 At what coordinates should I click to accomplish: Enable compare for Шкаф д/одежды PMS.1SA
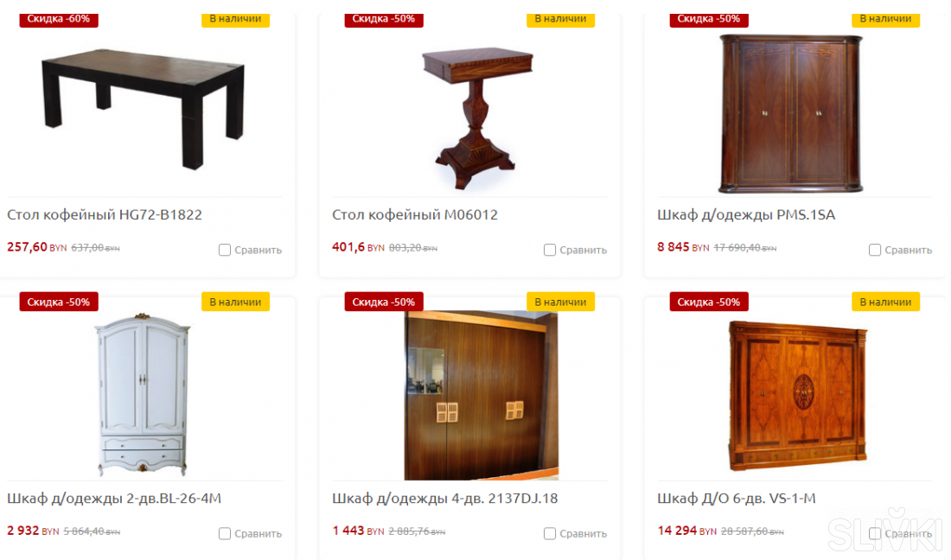point(875,250)
